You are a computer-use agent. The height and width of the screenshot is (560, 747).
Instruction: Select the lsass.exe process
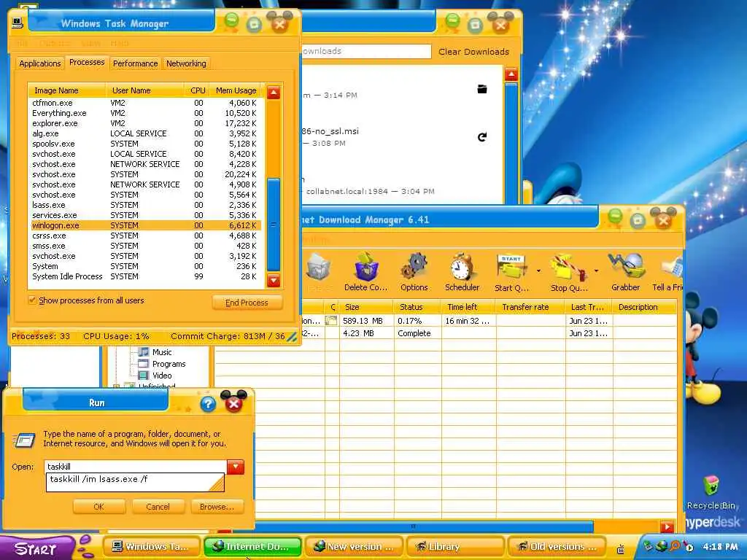tap(145, 205)
